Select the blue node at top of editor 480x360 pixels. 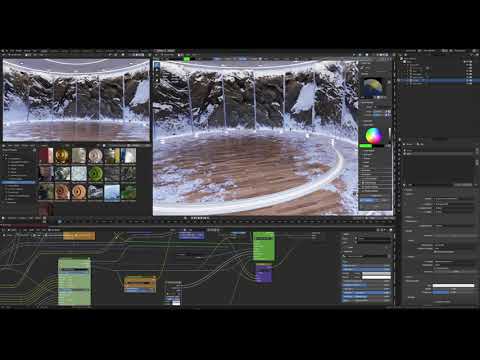click(x=192, y=236)
